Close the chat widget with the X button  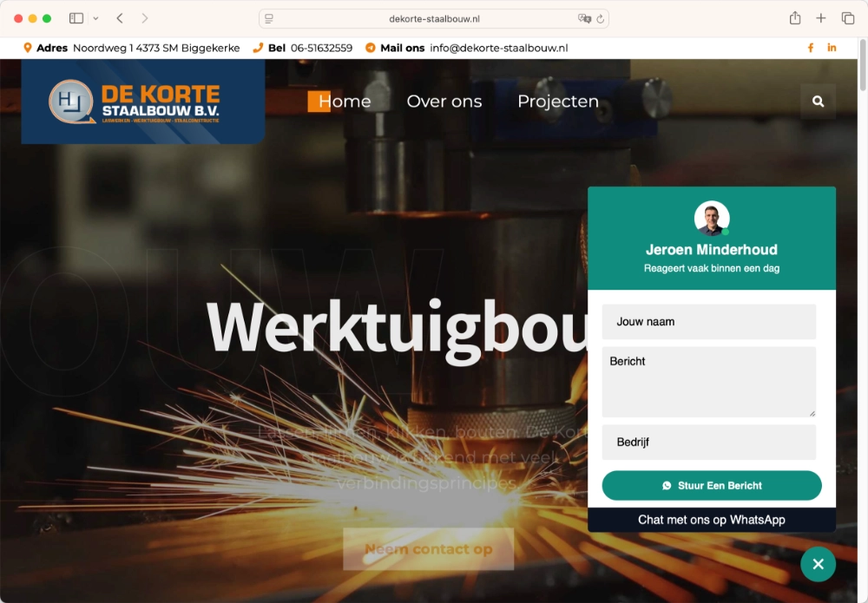coord(818,564)
